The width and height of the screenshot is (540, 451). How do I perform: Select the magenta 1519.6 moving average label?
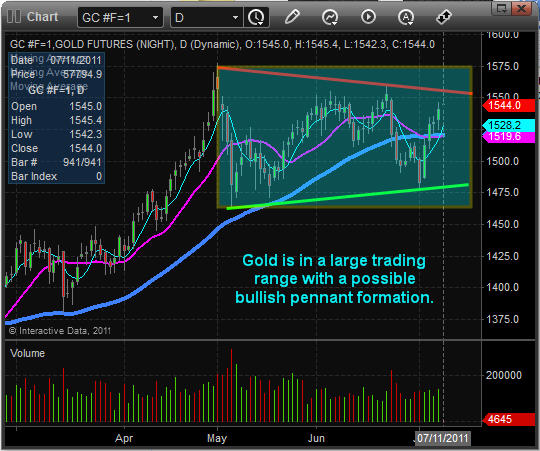tap(509, 137)
